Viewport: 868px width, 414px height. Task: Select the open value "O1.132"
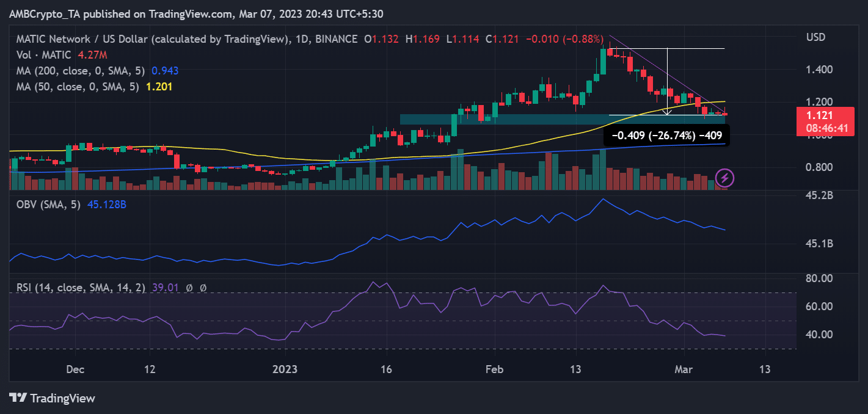pos(381,39)
